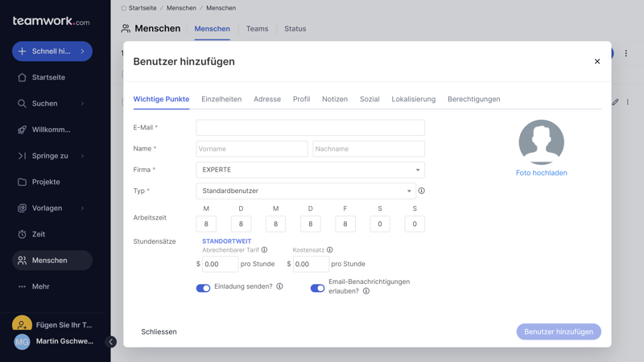Image resolution: width=644 pixels, height=362 pixels.
Task: Toggle the Einladung senden switch
Action: [203, 287]
